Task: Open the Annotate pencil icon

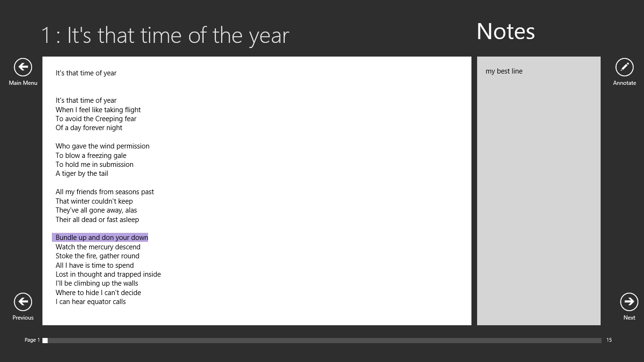Action: tap(624, 67)
